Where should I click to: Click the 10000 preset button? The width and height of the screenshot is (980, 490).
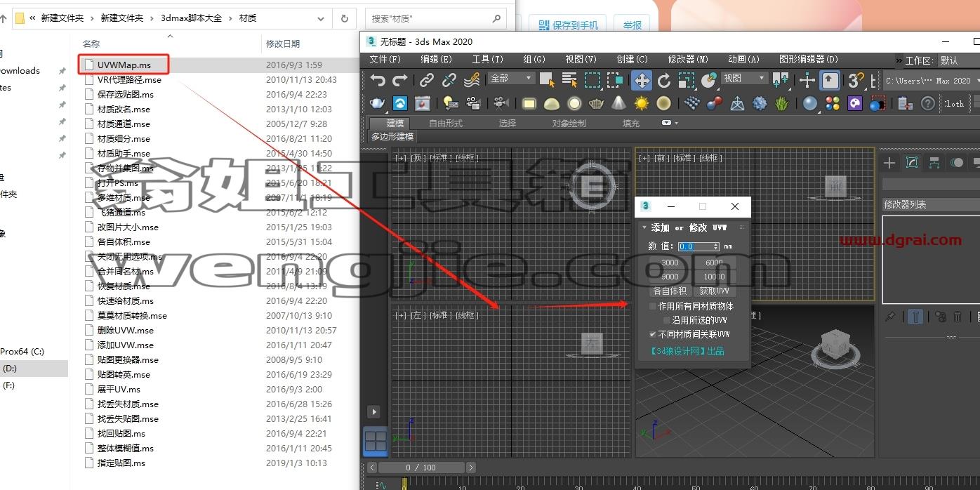(714, 277)
